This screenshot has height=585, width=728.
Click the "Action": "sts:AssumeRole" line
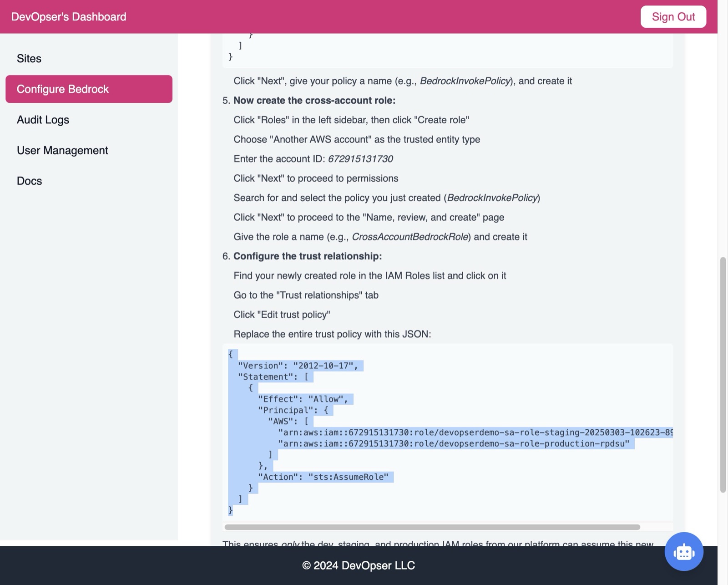tap(323, 477)
